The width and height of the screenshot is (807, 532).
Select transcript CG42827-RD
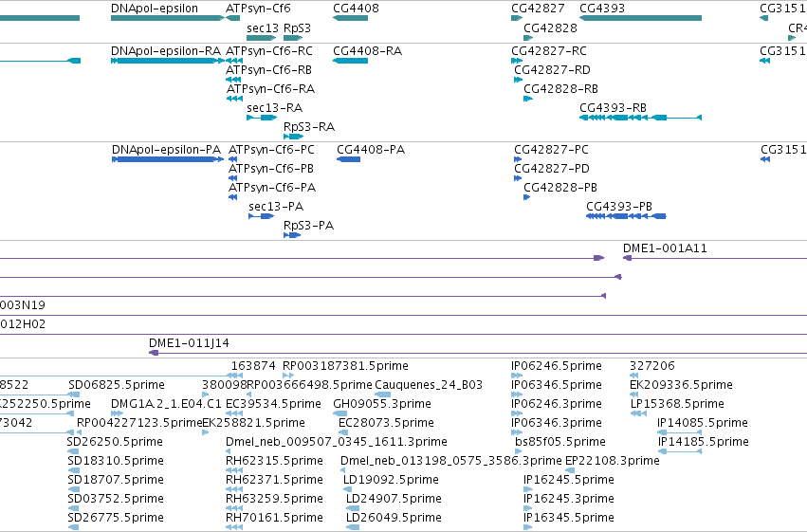pos(519,80)
